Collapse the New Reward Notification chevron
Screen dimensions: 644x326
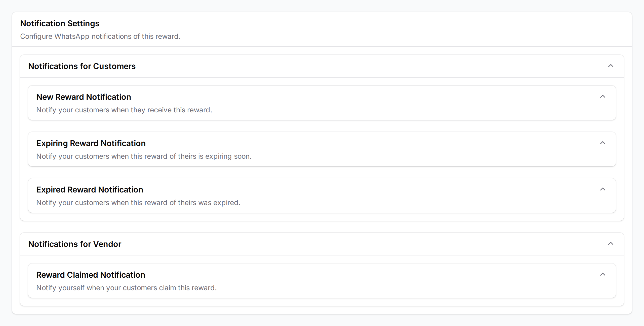[603, 96]
